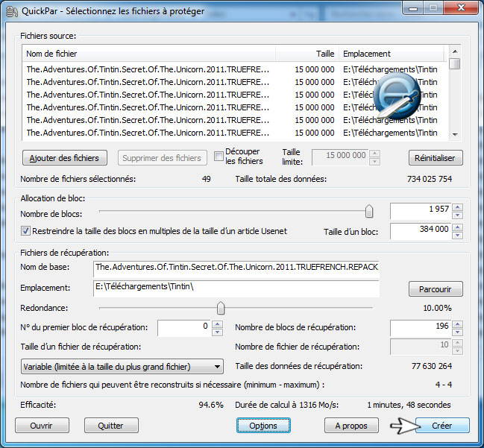The width and height of the screenshot is (484, 448).
Task: Sort by Emplacement column header
Action: 392,54
